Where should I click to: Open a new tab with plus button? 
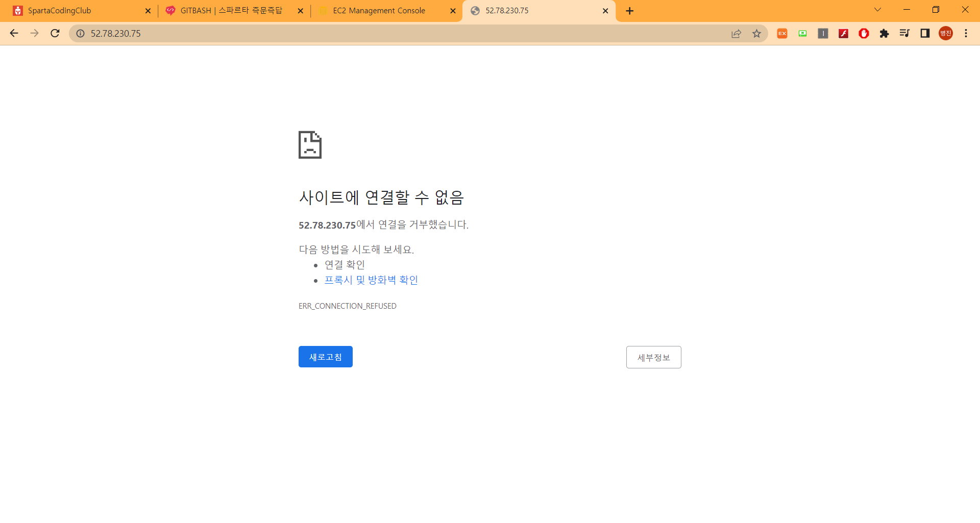pyautogui.click(x=630, y=11)
